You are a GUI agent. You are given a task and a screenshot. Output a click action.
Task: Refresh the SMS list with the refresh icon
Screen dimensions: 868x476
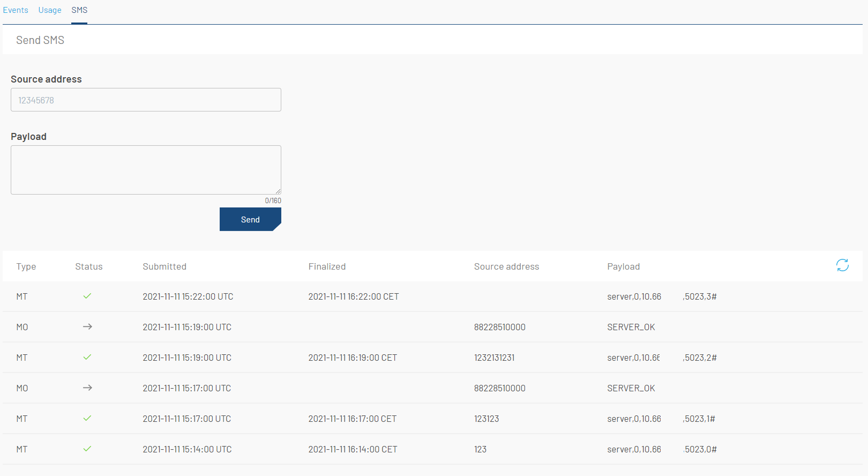(842, 265)
